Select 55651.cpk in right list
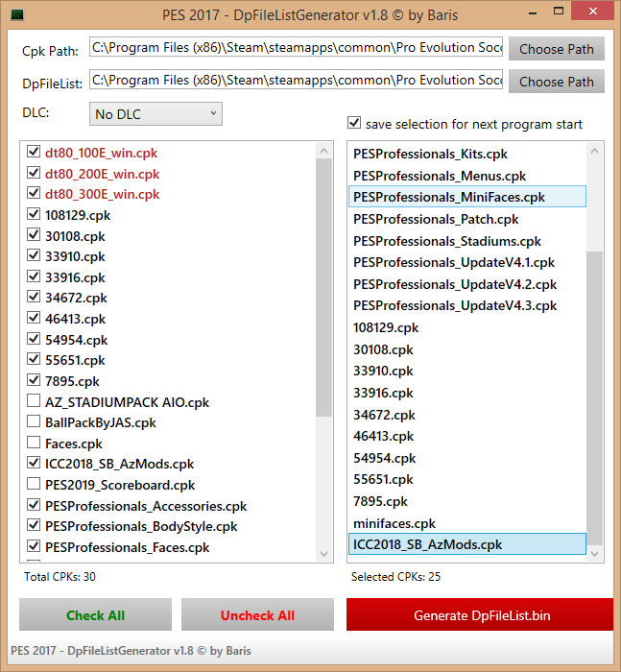 point(467,479)
